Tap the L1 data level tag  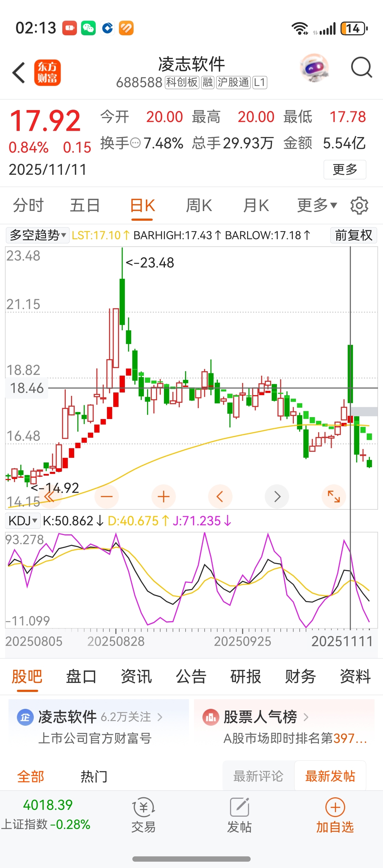tap(260, 82)
